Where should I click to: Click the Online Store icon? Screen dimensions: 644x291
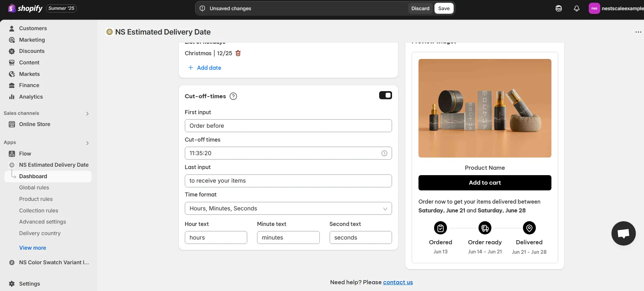pyautogui.click(x=12, y=124)
